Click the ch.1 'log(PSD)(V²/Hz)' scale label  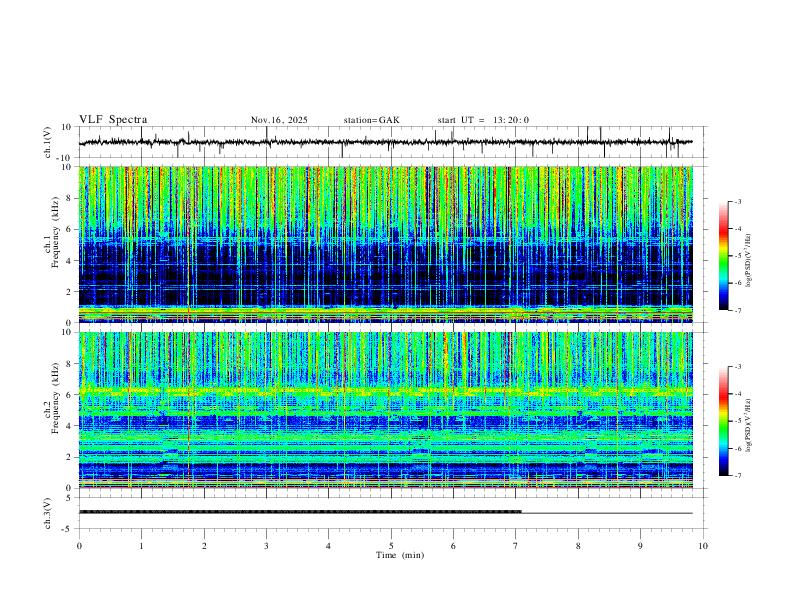(749, 260)
